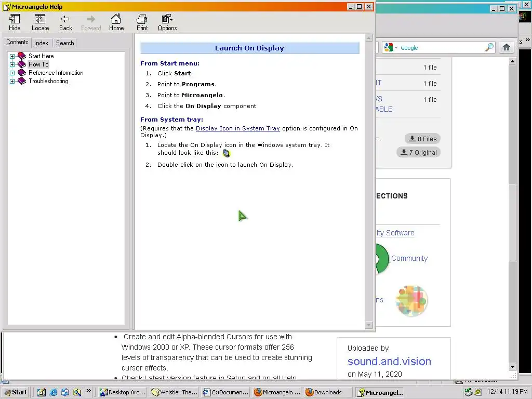Click the Microangel... help taskbar button

[380, 392]
